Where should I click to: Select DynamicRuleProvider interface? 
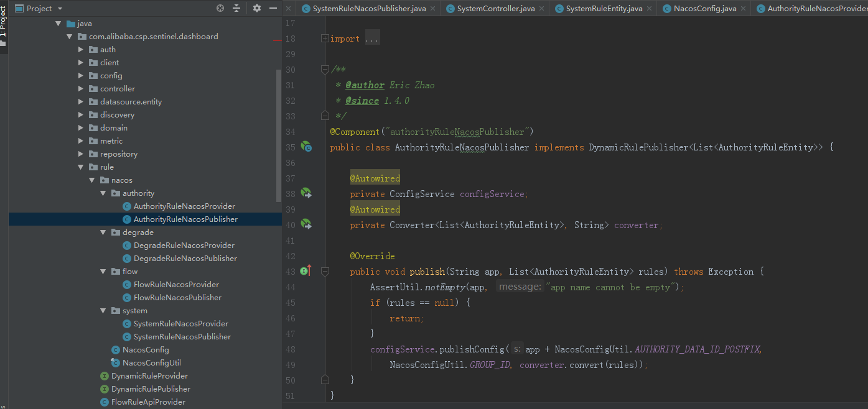(x=149, y=376)
